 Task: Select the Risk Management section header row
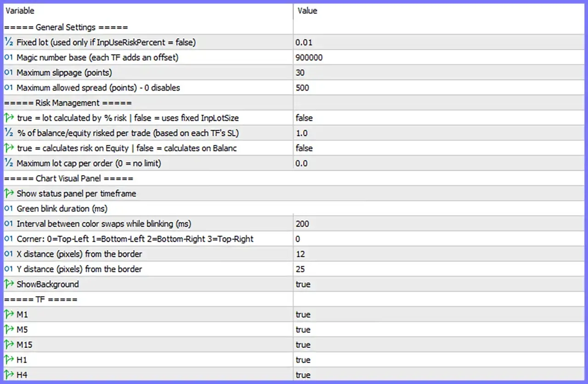[294, 103]
